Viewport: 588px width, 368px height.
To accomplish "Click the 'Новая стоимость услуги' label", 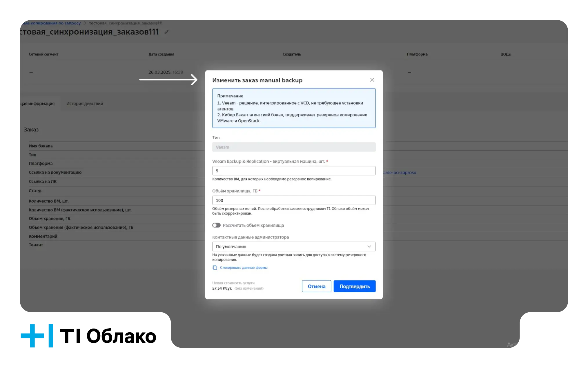I will [x=233, y=283].
